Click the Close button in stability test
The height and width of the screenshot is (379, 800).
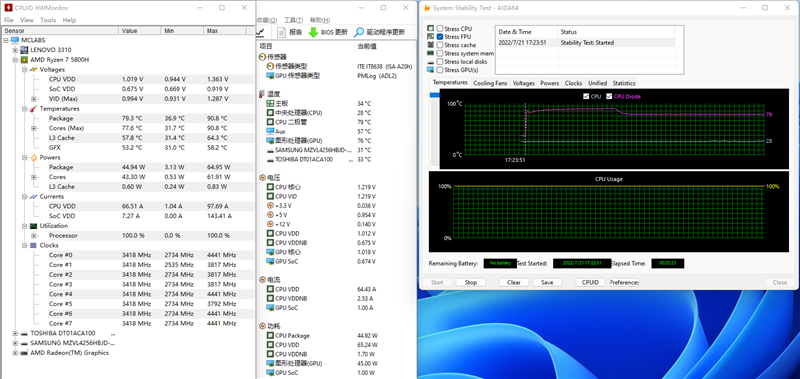tap(780, 282)
